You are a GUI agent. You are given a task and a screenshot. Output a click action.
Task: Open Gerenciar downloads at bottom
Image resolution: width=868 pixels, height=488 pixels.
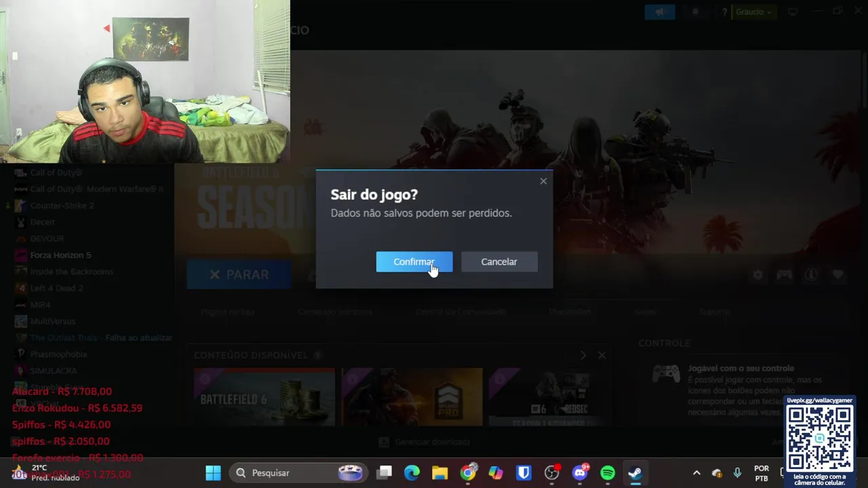425,442
